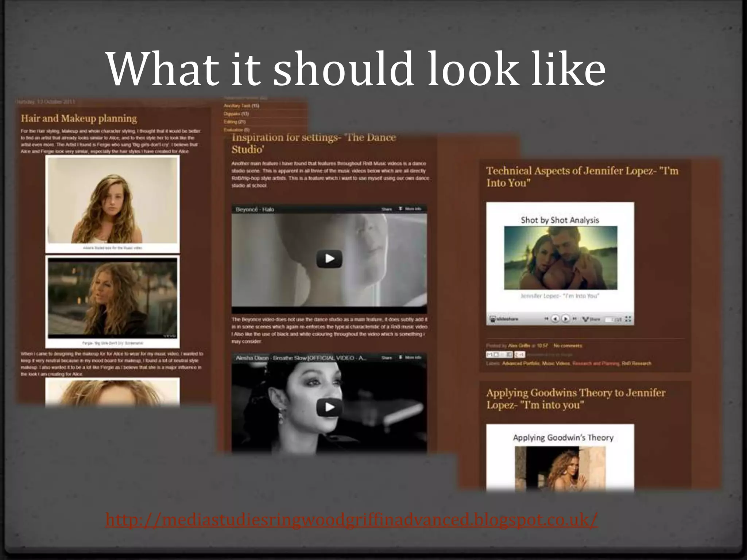Image resolution: width=747 pixels, height=560 pixels.
Task: Open More info on the Alesha Dixon video
Action: (x=410, y=358)
